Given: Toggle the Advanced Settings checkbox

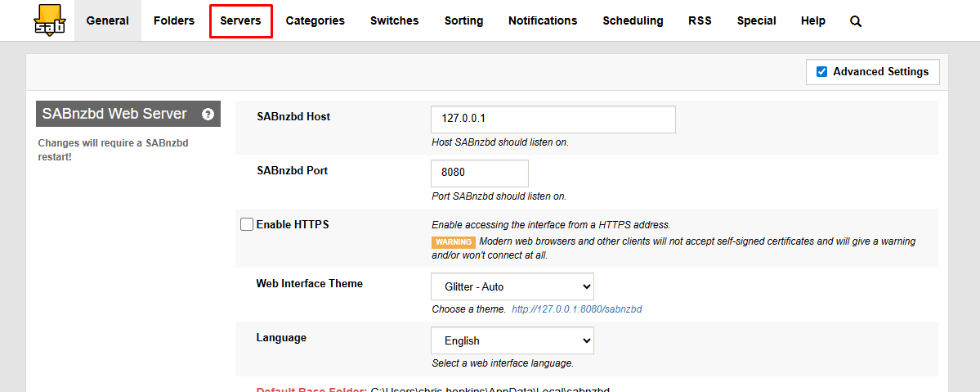Looking at the screenshot, I should [822, 72].
